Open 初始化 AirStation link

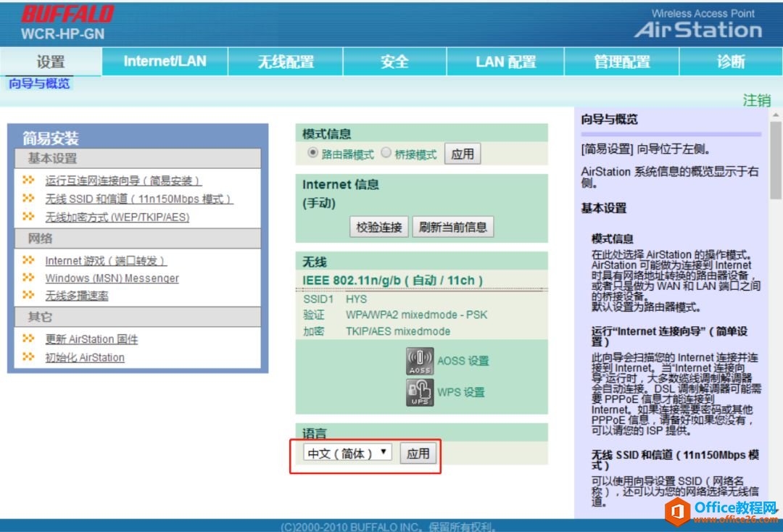[85, 357]
